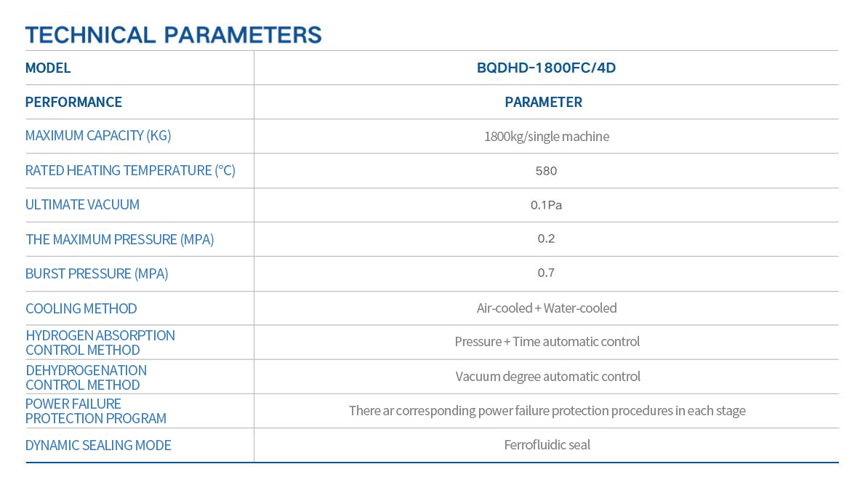Click model number BQDHD-1800FC/4D
Viewport: 868px width, 480px height.
545,68
